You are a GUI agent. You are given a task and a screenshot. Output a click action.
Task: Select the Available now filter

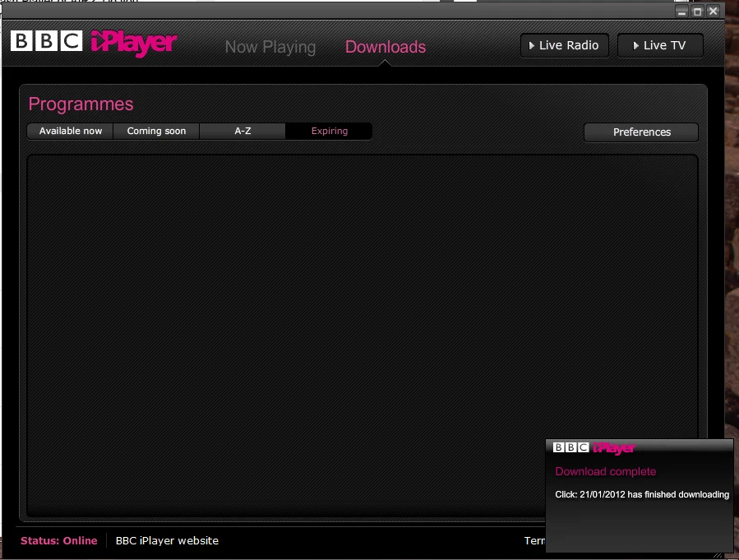click(x=70, y=131)
